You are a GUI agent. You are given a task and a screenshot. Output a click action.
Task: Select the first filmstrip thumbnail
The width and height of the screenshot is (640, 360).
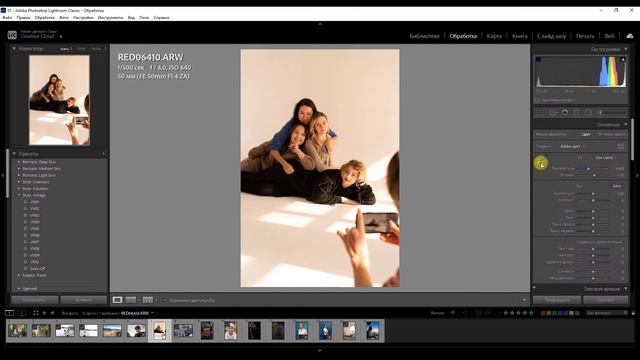[x=18, y=330]
